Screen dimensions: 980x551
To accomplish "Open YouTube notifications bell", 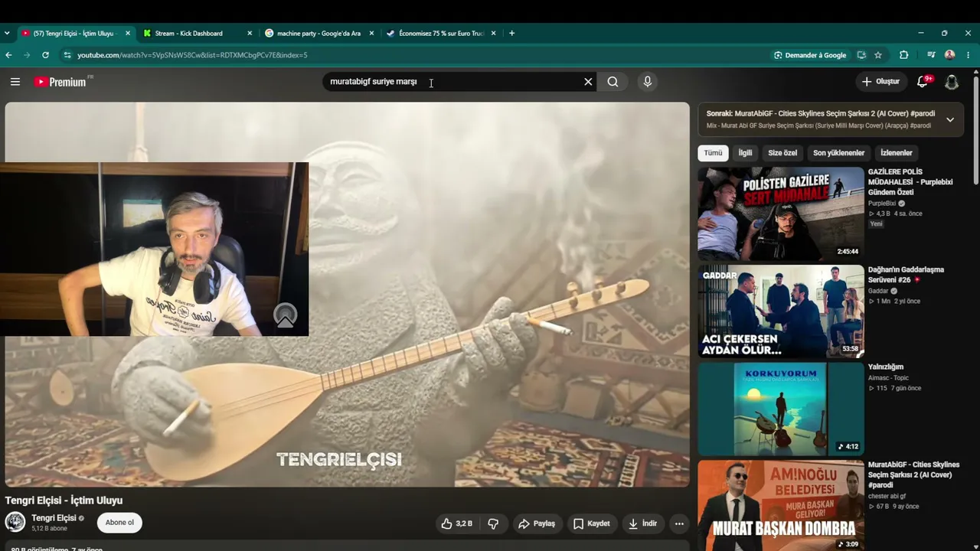I will click(923, 82).
